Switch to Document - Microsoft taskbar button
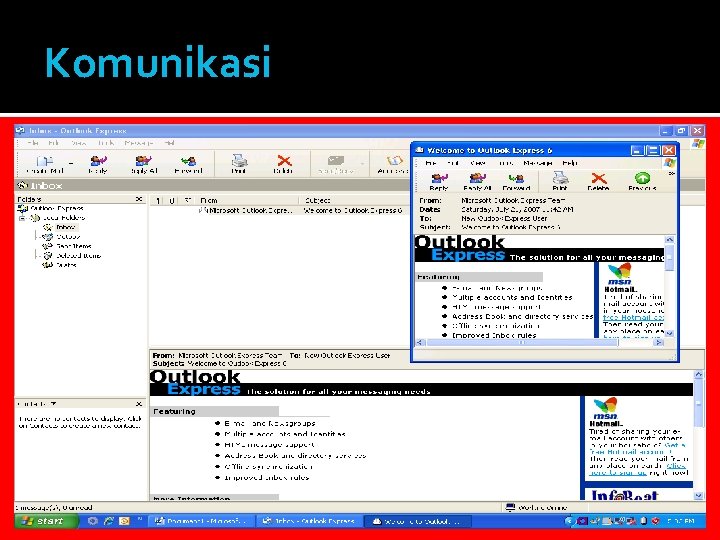 201,521
